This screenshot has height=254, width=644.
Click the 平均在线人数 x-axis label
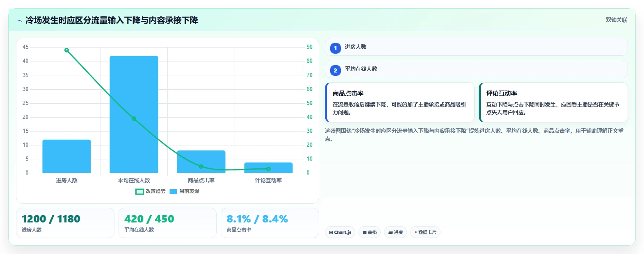(134, 180)
